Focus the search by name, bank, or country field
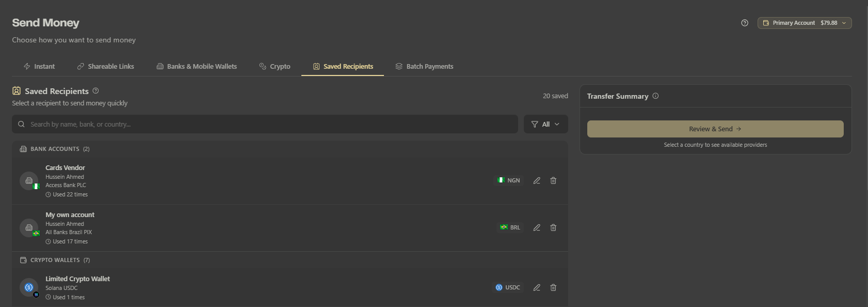The height and width of the screenshot is (307, 868). pos(265,124)
